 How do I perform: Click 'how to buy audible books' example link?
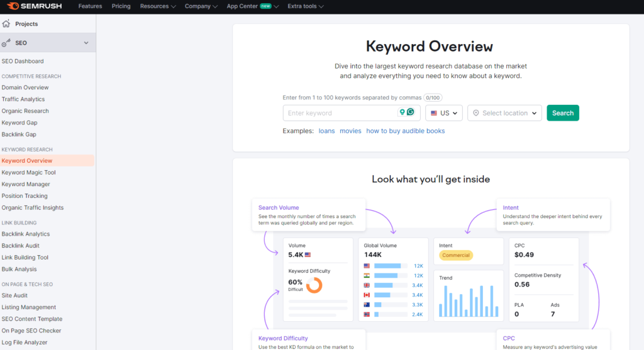[406, 131]
